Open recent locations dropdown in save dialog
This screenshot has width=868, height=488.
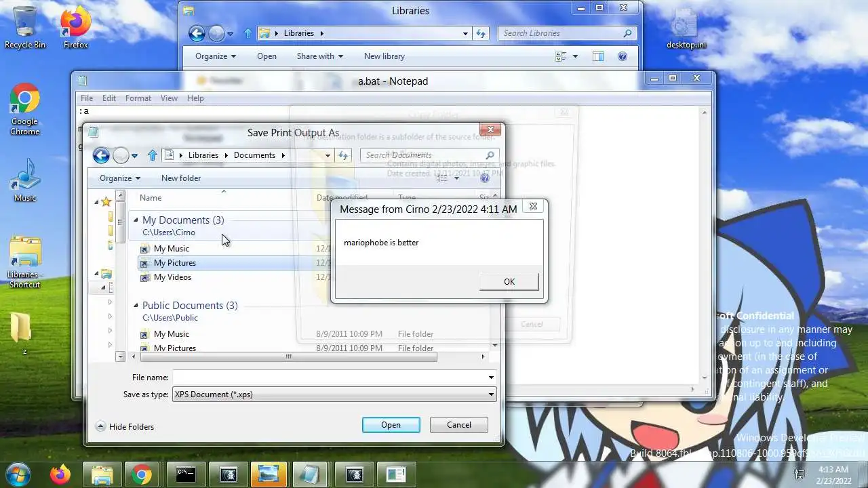pos(134,156)
